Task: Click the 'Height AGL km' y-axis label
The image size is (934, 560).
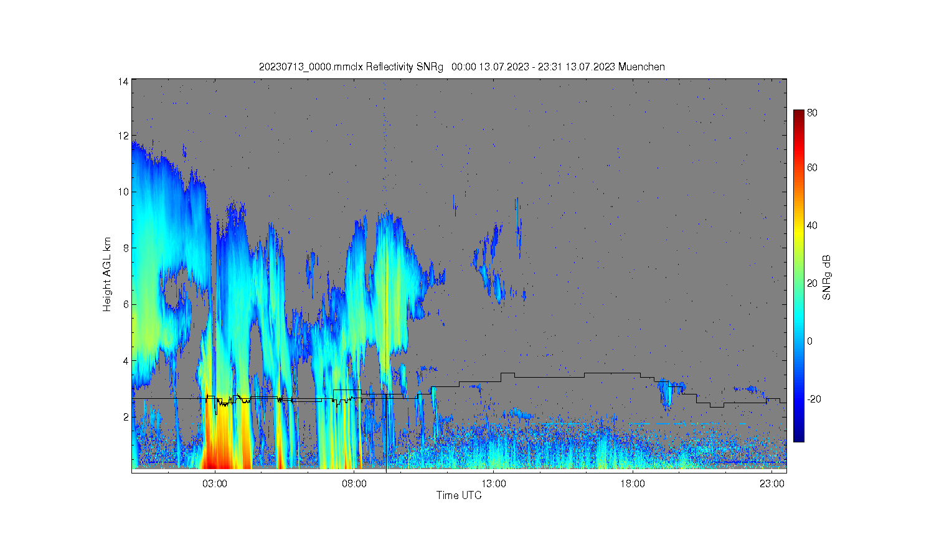Action: click(107, 274)
